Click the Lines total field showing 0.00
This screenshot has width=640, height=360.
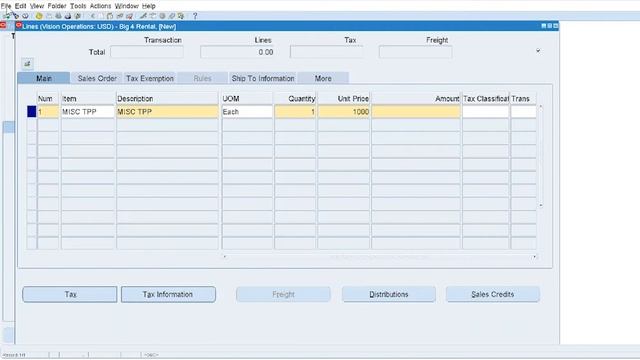[238, 52]
